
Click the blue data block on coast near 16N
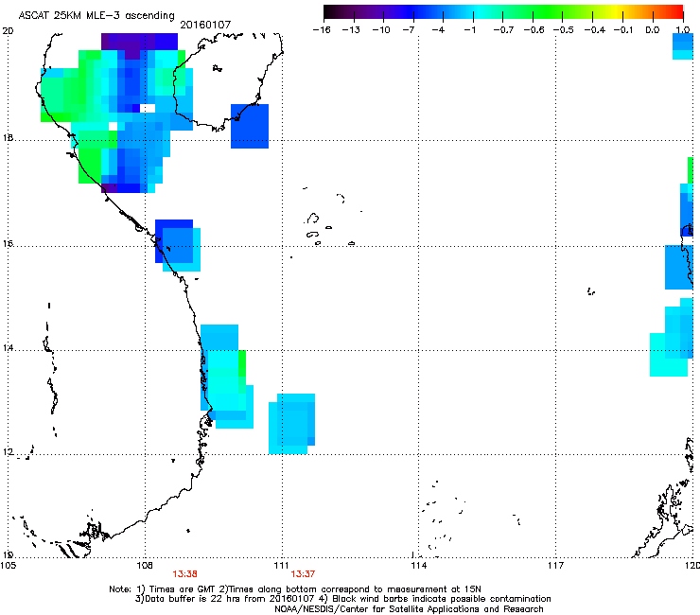pos(177,245)
